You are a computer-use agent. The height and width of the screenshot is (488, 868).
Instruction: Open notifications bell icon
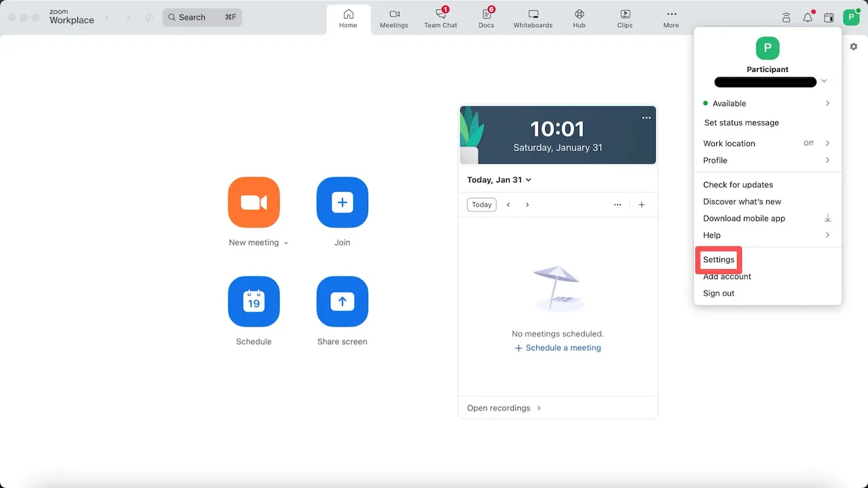pos(807,18)
